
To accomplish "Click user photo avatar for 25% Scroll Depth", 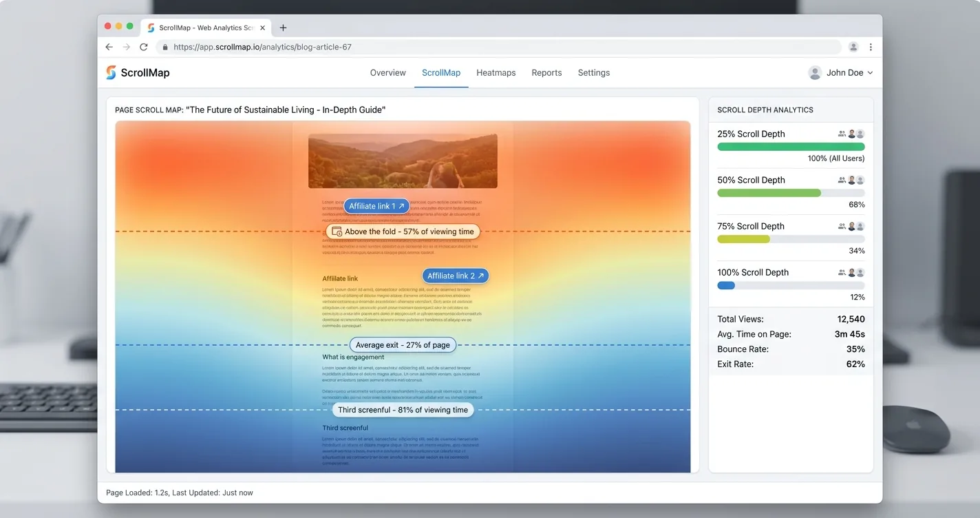I will tap(851, 134).
